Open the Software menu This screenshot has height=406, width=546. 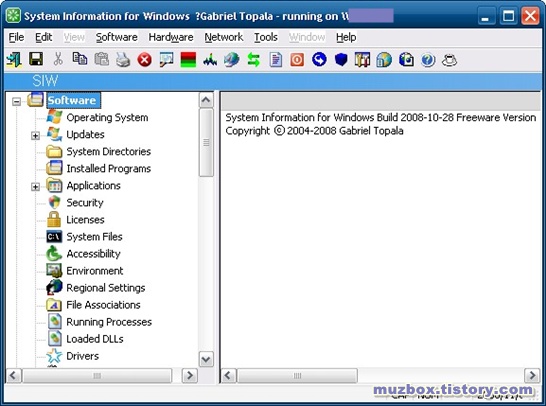pyautogui.click(x=116, y=37)
